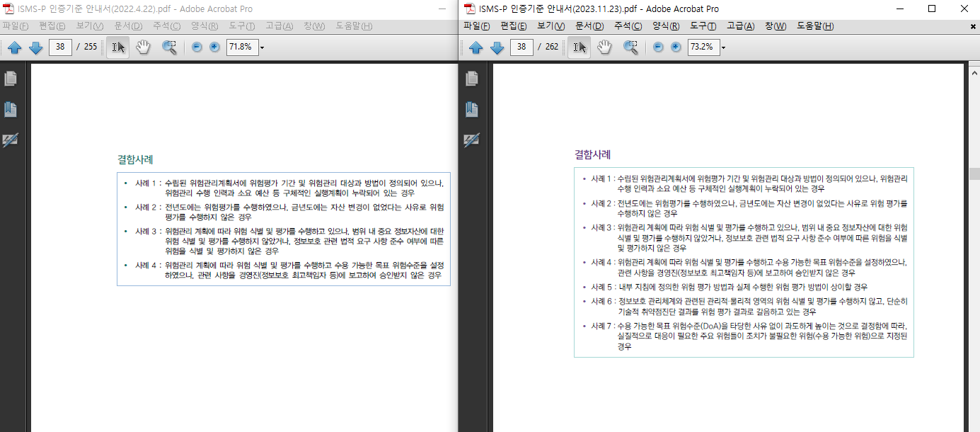Open the 도움말(H) menu in the 2023 window

815,25
